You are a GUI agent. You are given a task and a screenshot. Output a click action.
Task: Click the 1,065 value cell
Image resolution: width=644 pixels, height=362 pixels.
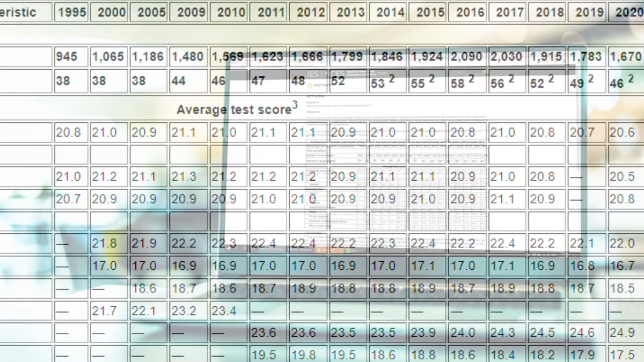tap(109, 57)
